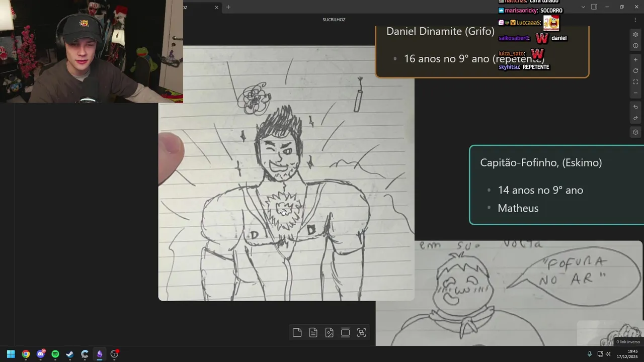
Task: Select the 'Fofura no ar' drawing image
Action: pyautogui.click(x=509, y=293)
